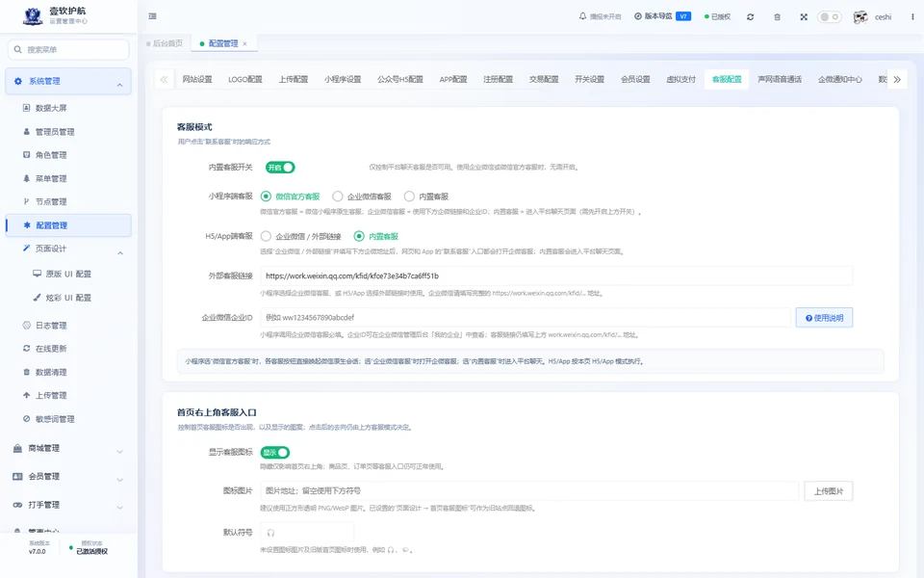Click the 默认符号 input field
The height and width of the screenshot is (578, 924).
click(x=307, y=533)
